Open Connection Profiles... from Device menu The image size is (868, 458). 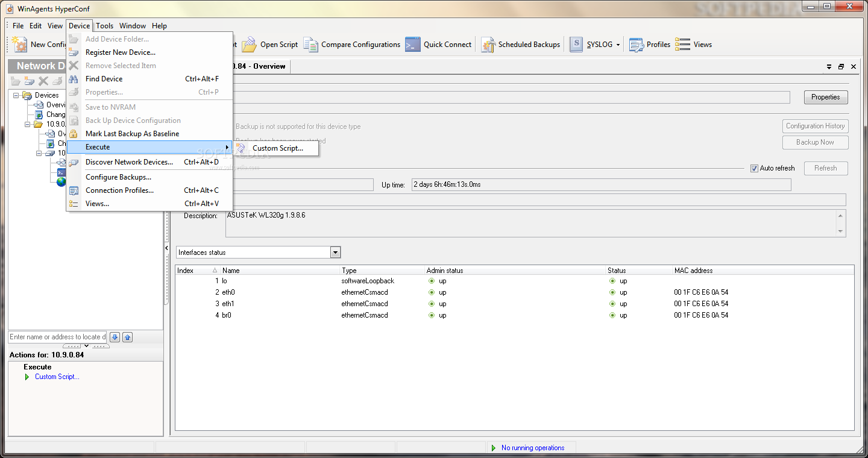click(x=149, y=190)
